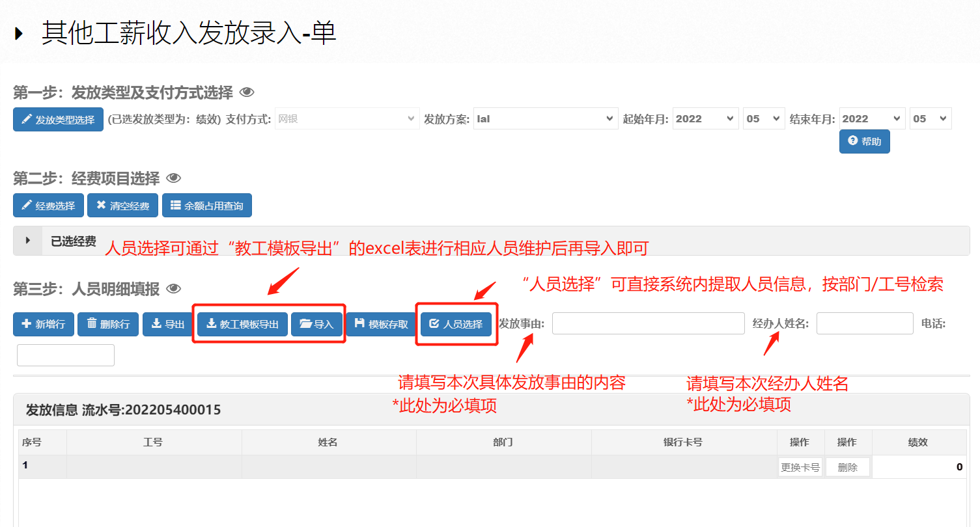Open the 结束年月 month dropdown
980x527 pixels.
click(931, 119)
